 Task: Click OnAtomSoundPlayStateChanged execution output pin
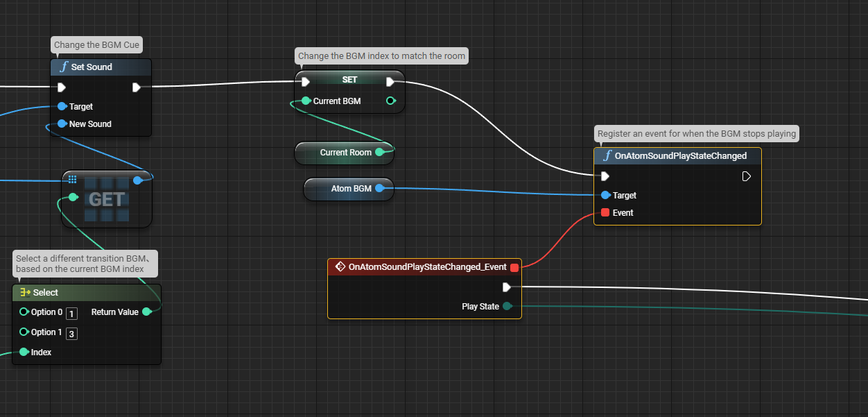coord(746,176)
